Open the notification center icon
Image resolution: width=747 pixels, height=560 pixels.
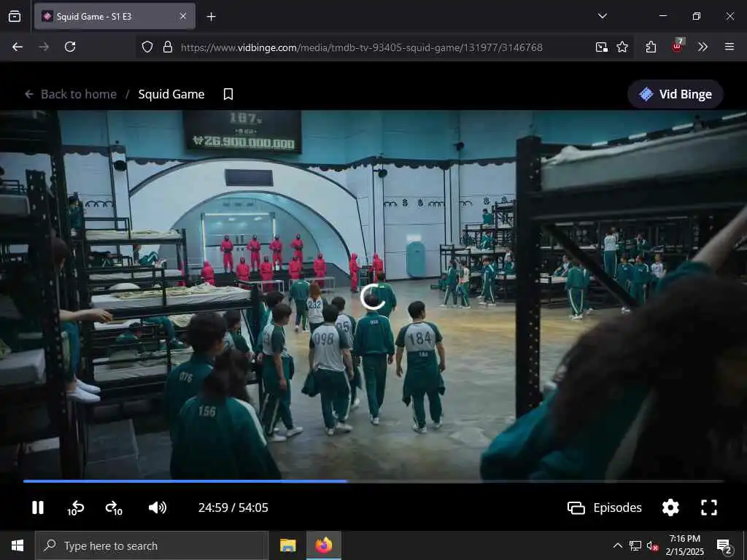724,546
